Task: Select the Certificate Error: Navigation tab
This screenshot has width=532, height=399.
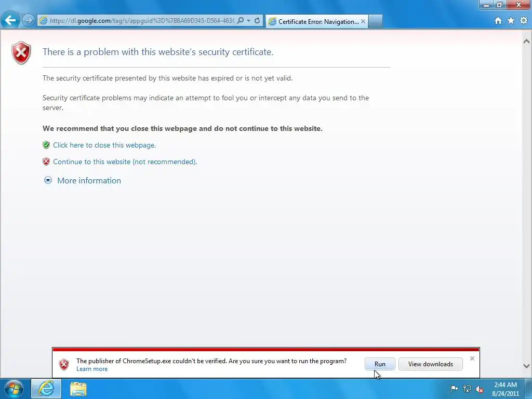Action: coord(316,21)
